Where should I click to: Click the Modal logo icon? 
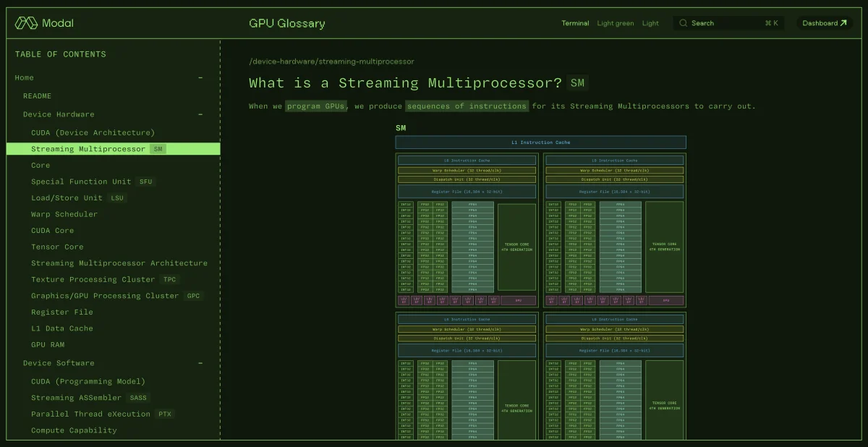pos(26,23)
